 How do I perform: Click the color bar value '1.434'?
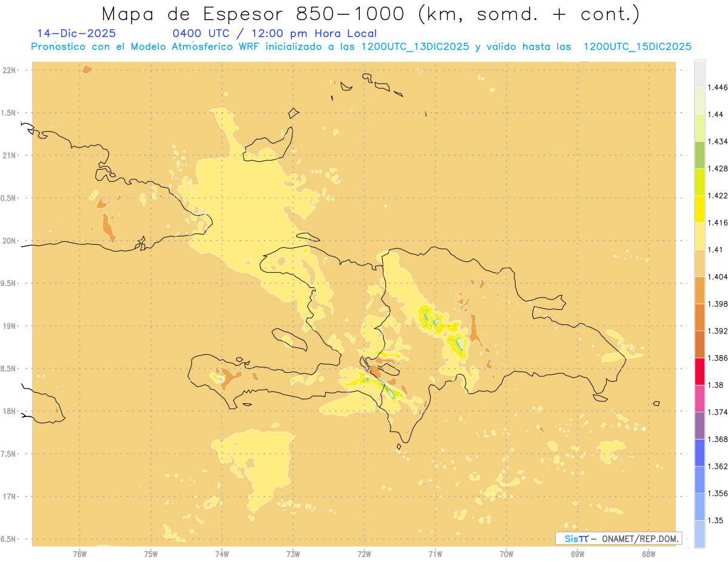[718, 141]
